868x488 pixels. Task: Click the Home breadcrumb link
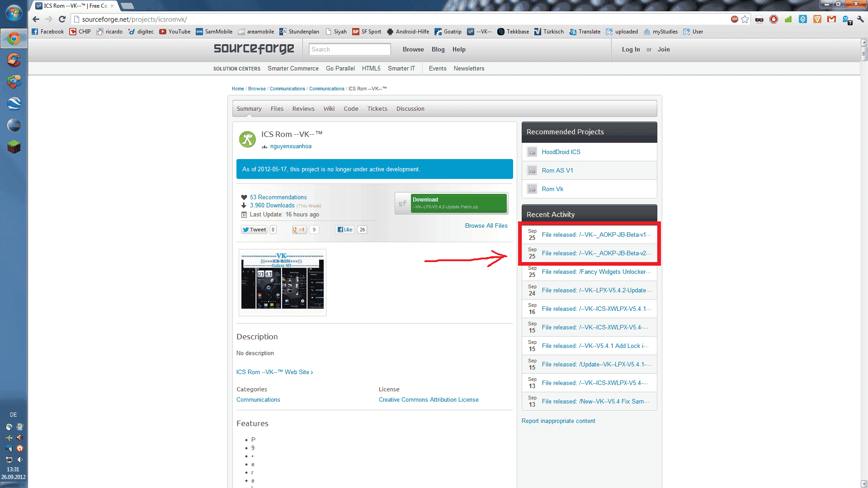pos(238,89)
